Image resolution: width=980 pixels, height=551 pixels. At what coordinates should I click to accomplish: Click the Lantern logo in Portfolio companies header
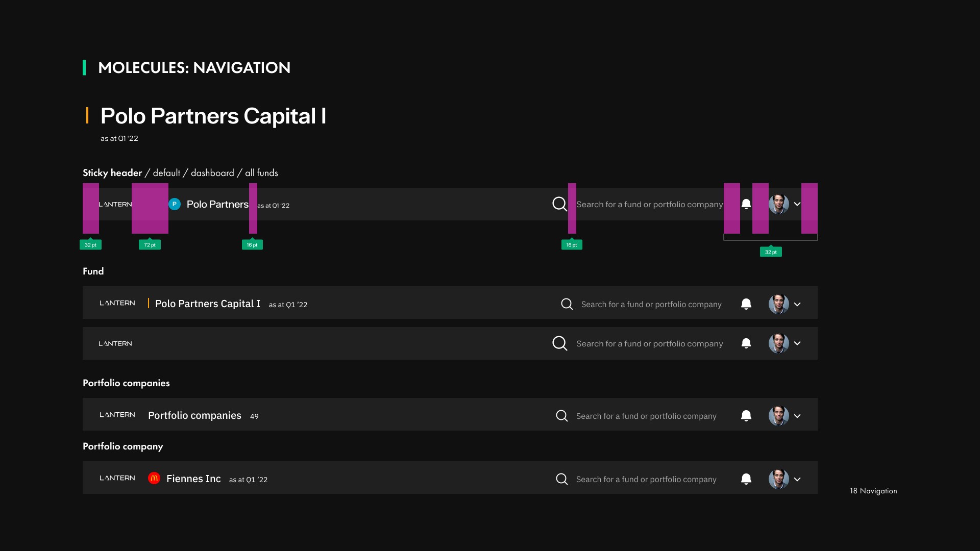tap(117, 415)
